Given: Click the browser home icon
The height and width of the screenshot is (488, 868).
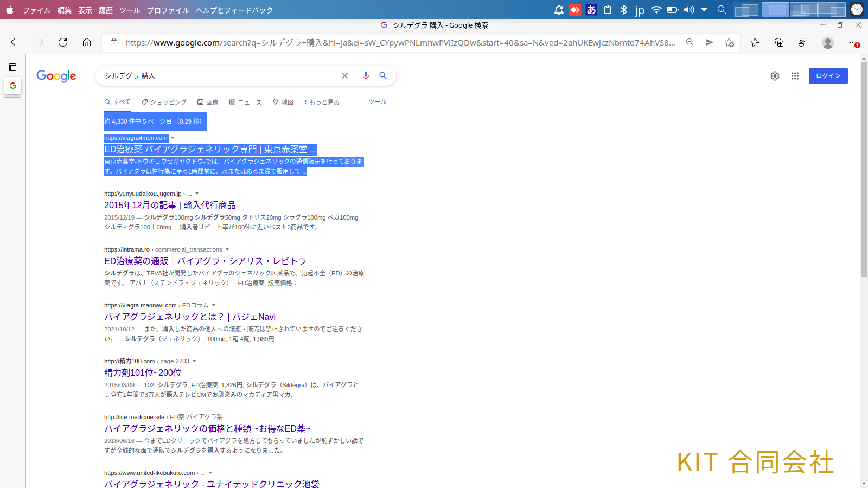Looking at the screenshot, I should [x=87, y=42].
